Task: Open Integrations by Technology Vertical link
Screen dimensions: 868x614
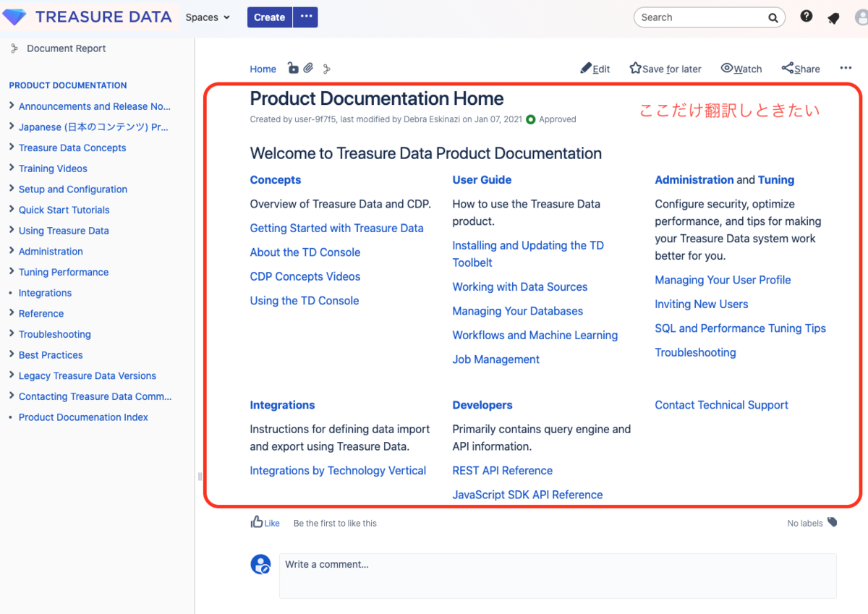Action: (338, 471)
